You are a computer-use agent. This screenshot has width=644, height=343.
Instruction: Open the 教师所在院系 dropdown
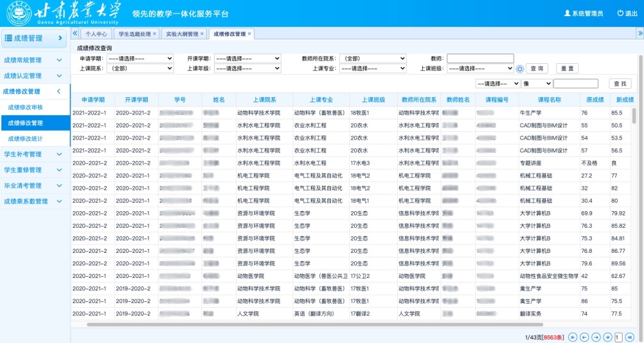coord(373,58)
